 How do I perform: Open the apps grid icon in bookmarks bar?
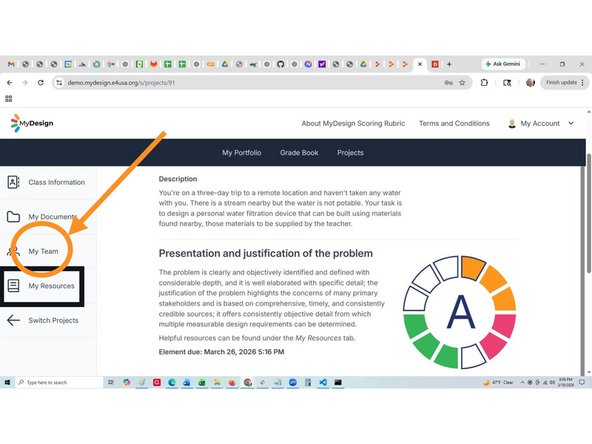tap(9, 99)
